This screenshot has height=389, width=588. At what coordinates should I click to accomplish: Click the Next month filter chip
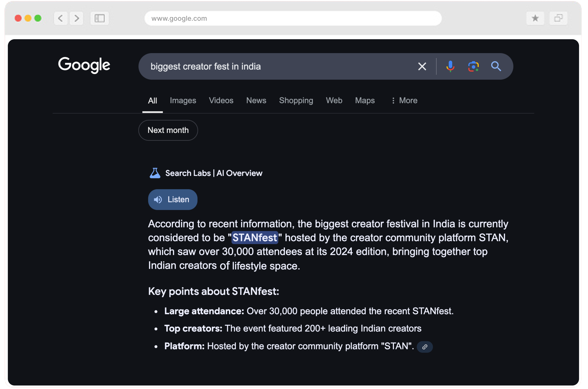click(x=168, y=130)
